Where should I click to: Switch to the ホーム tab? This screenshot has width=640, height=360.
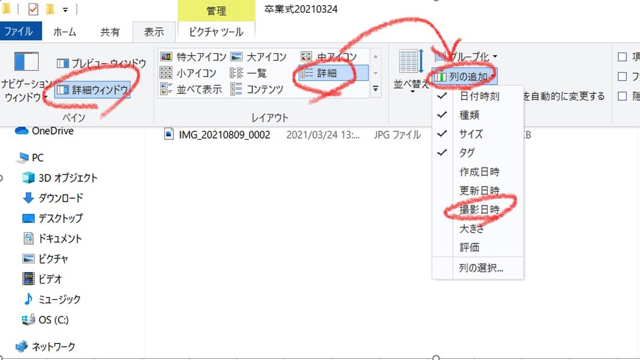pyautogui.click(x=64, y=32)
